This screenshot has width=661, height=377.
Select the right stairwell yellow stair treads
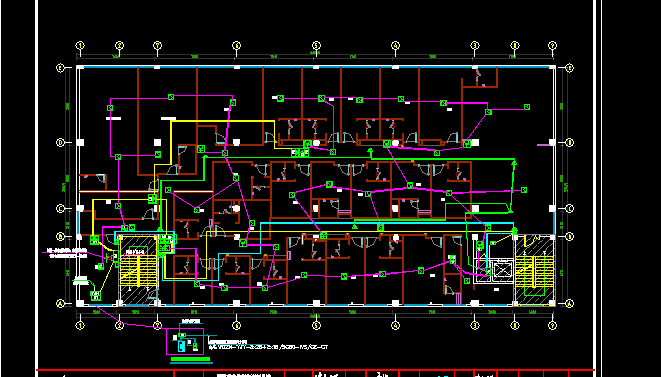(x=534, y=271)
